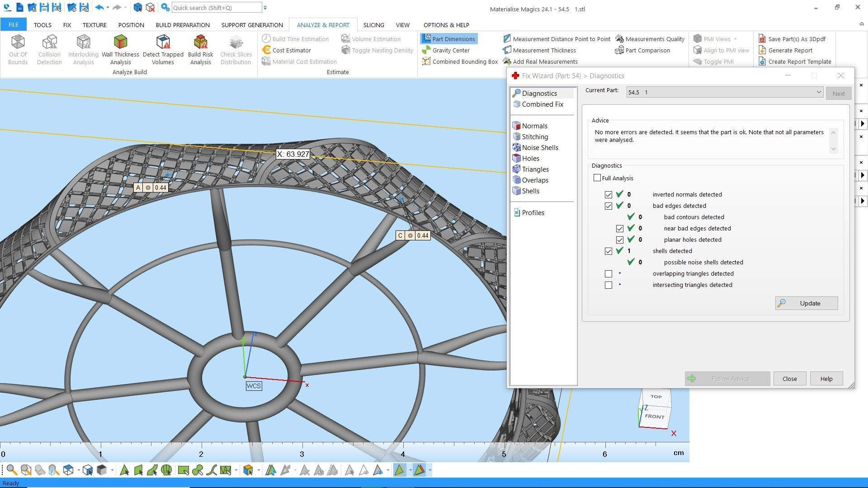Open the FILE menu

[x=13, y=25]
